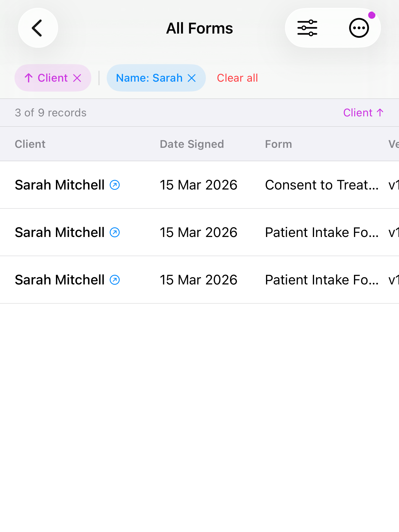Open the more options ellipsis menu
Screen dimensions: 399x532
(359, 28)
